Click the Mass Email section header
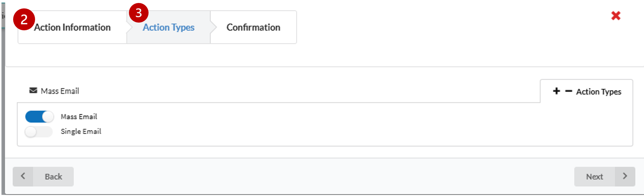This screenshot has height=196, width=644. pos(60,91)
